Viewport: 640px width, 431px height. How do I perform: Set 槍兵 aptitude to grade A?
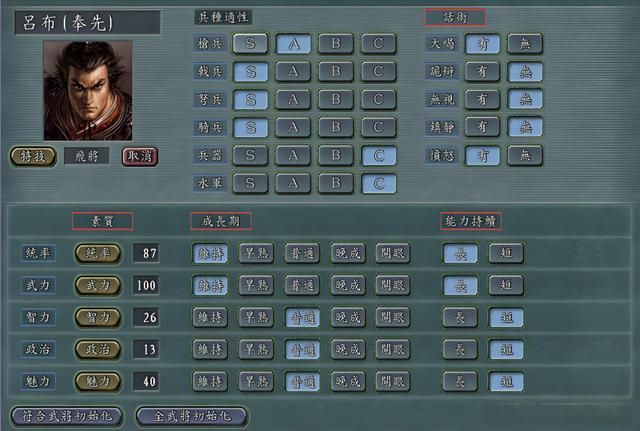click(294, 43)
